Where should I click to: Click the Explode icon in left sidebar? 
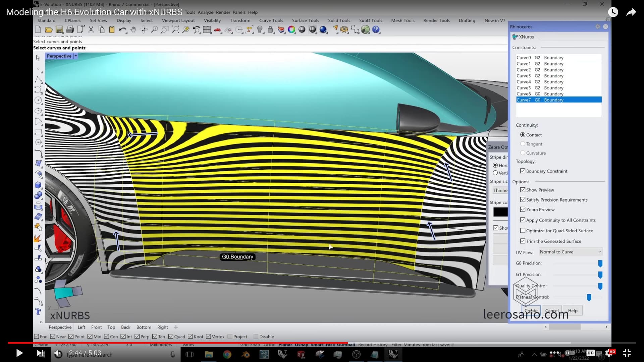point(38,238)
